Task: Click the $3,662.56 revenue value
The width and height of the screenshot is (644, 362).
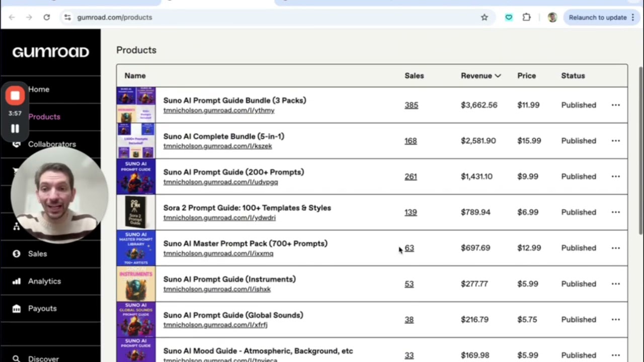Action: [479, 105]
